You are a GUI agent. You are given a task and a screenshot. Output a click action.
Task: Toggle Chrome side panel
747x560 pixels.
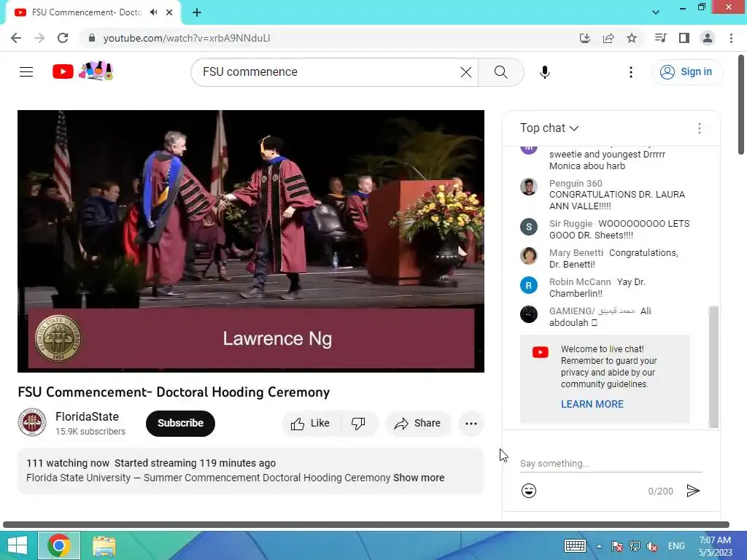coord(684,38)
